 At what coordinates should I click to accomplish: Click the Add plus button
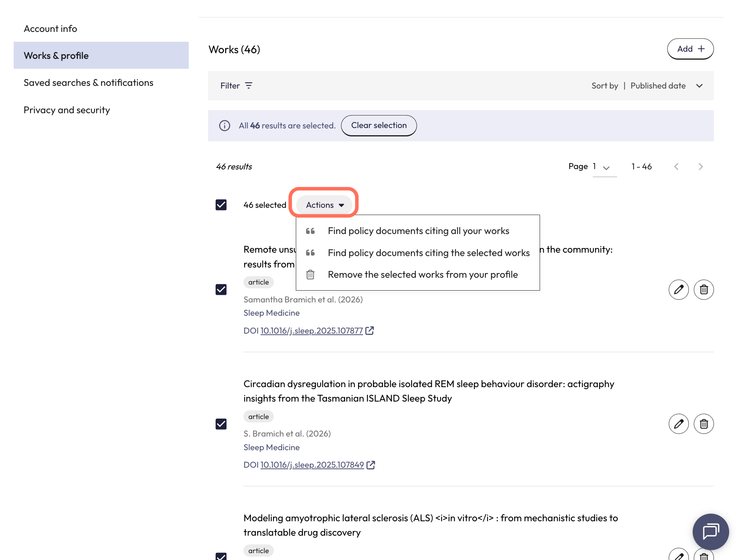pos(690,49)
